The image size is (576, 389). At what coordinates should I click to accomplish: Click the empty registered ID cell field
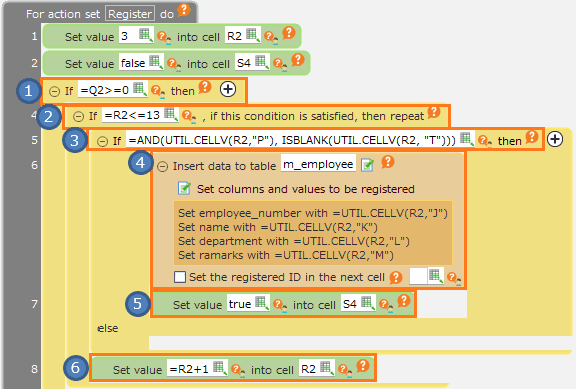418,276
